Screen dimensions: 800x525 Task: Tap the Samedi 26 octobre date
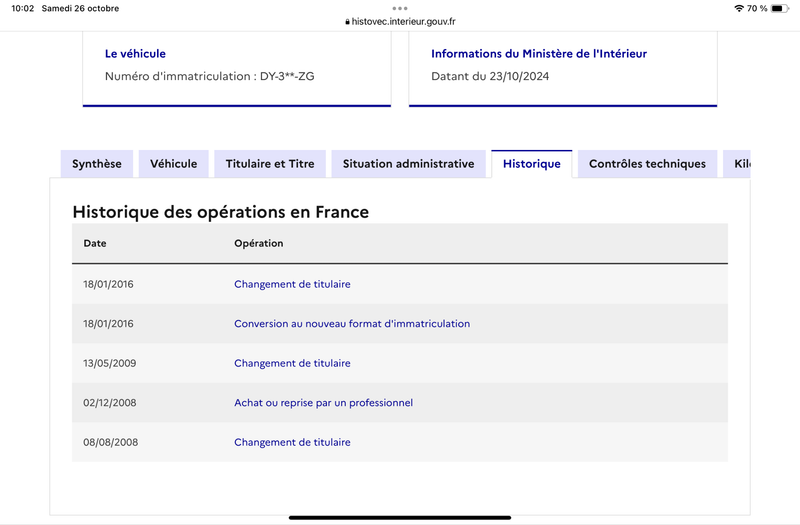pyautogui.click(x=80, y=8)
